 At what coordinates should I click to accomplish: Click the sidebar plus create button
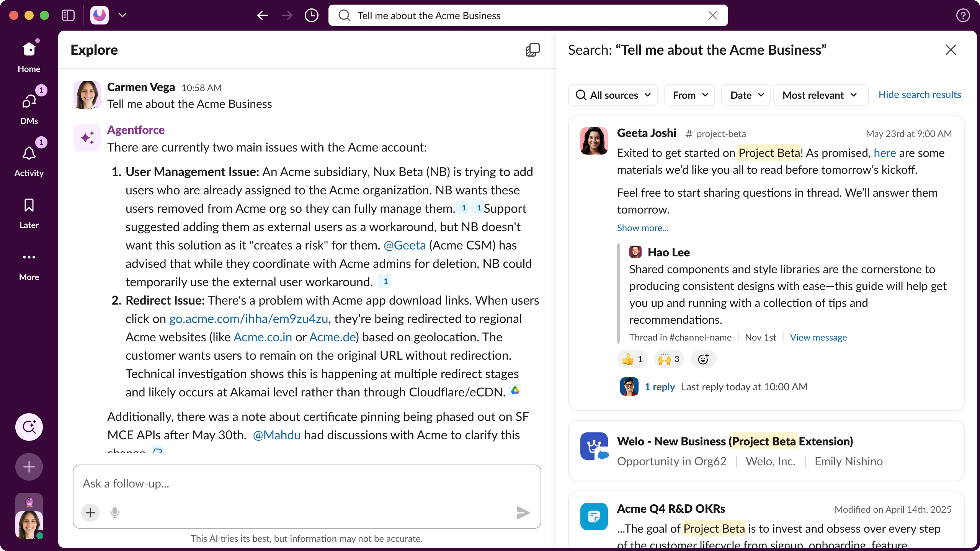29,466
